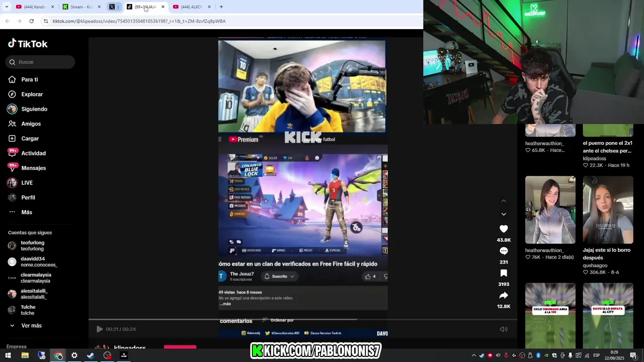Click the site info icon in address bar
The image size is (644, 362).
46,21
